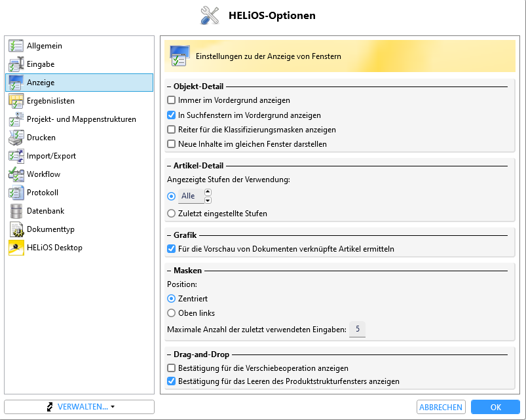
Task: Click the Dokumenttyp icon
Action: click(16, 229)
